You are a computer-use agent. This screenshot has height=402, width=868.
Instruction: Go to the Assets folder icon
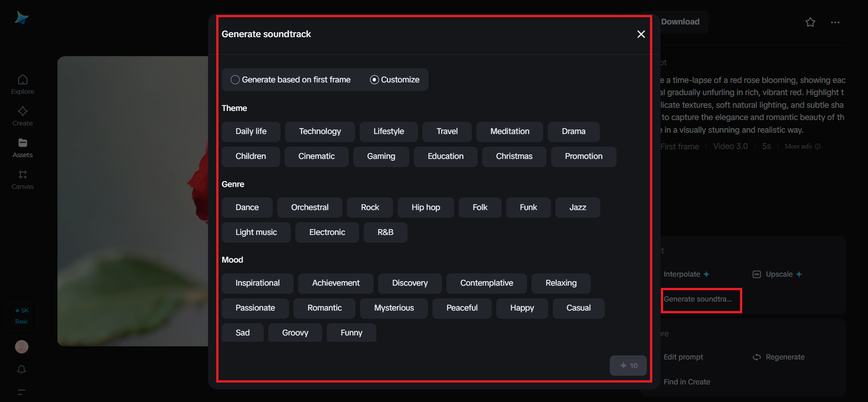click(23, 148)
